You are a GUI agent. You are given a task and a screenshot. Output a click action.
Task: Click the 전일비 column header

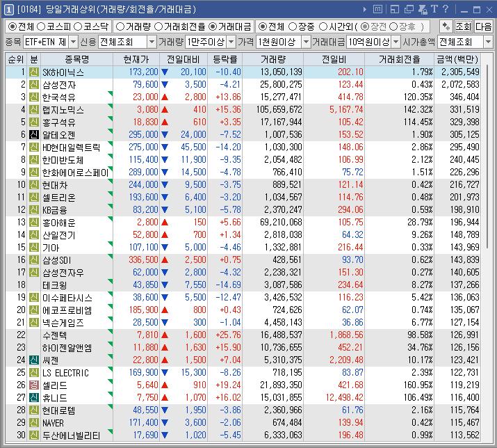point(334,59)
